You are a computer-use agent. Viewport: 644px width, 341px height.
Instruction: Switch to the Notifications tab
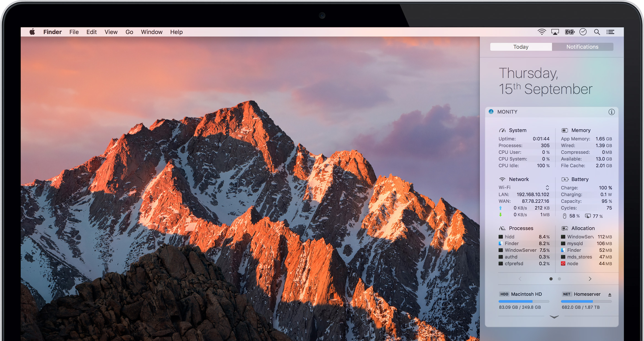[582, 47]
